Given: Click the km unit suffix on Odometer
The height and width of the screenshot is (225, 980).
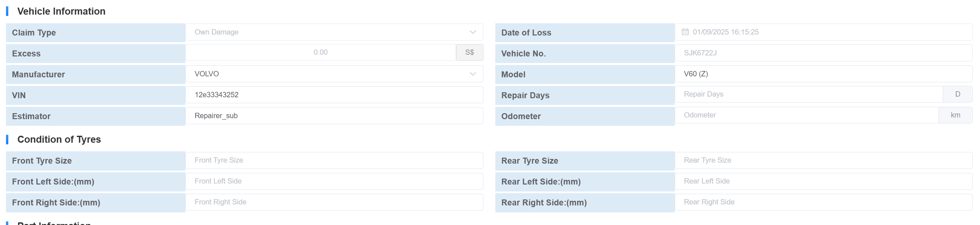Looking at the screenshot, I should (x=955, y=115).
